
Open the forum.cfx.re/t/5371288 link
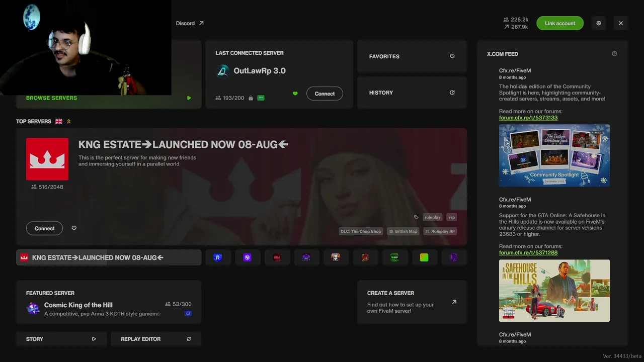(528, 252)
